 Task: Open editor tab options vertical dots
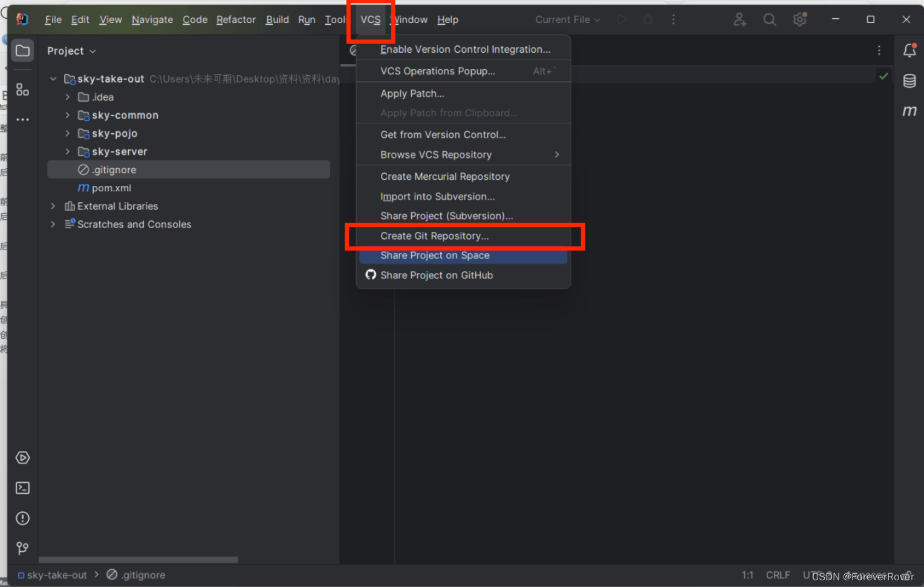pyautogui.click(x=879, y=51)
